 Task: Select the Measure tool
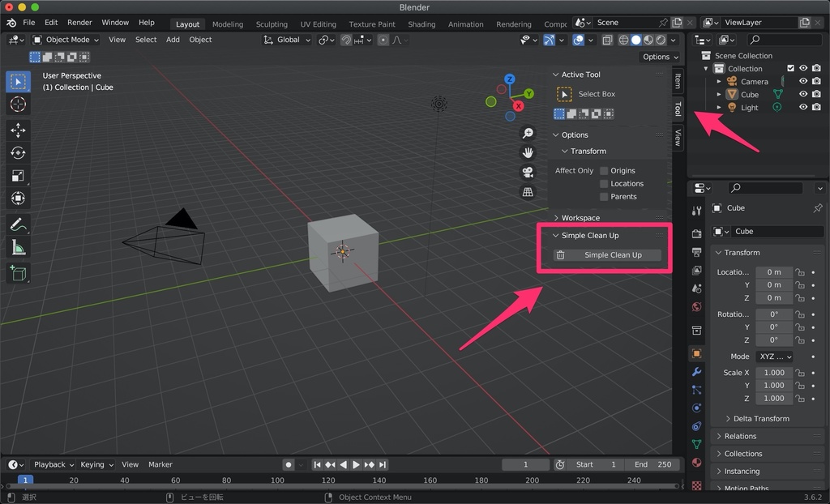point(18,247)
